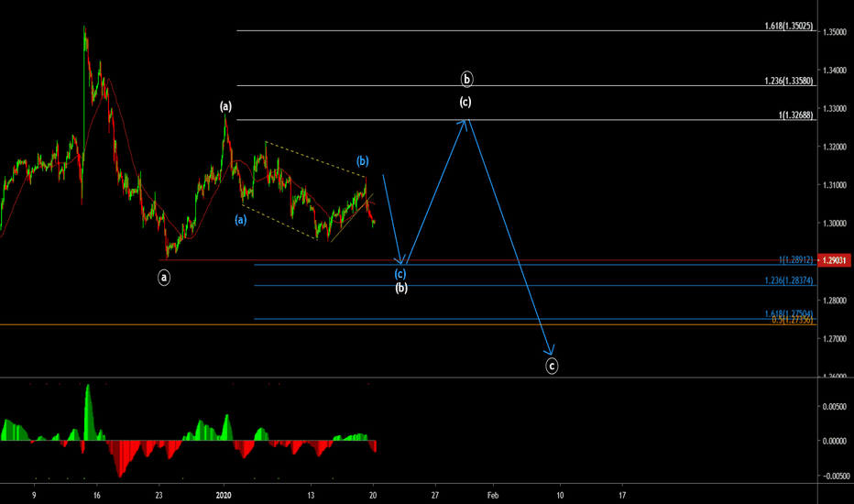854x504 pixels.
Task: Click the 0.00000 oscillator axis label
Action: tap(834, 441)
